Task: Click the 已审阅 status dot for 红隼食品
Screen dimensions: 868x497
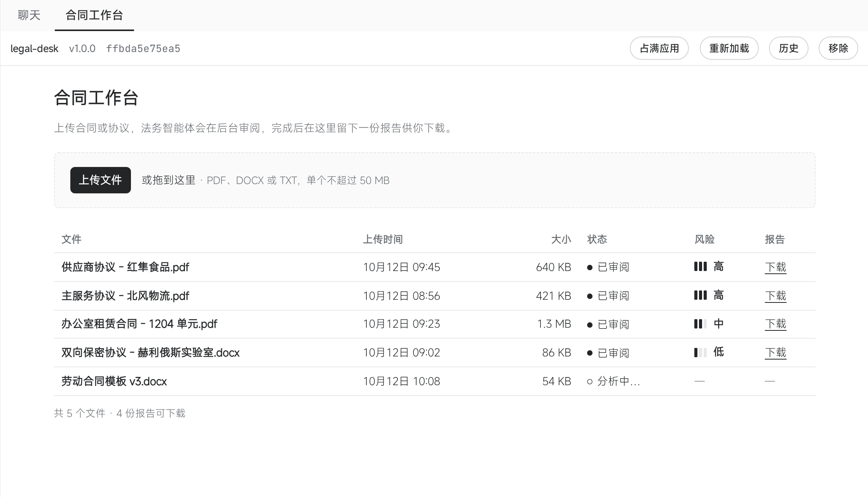Action: (x=590, y=268)
